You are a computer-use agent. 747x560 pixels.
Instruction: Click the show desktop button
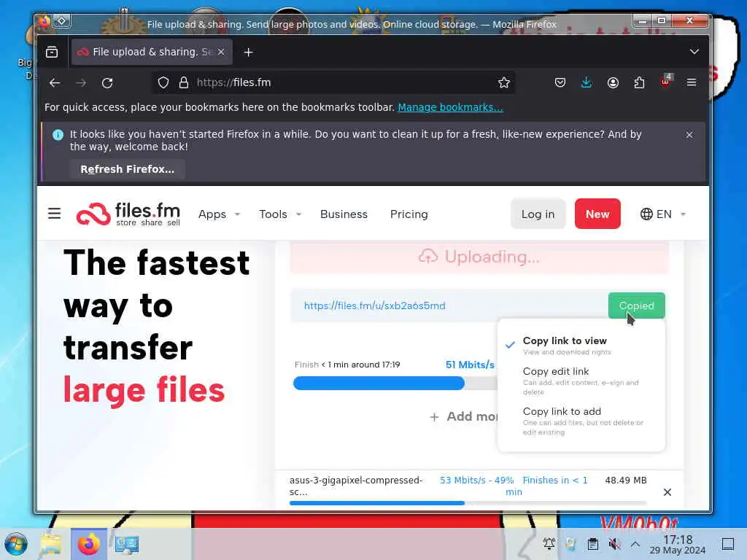click(727, 544)
